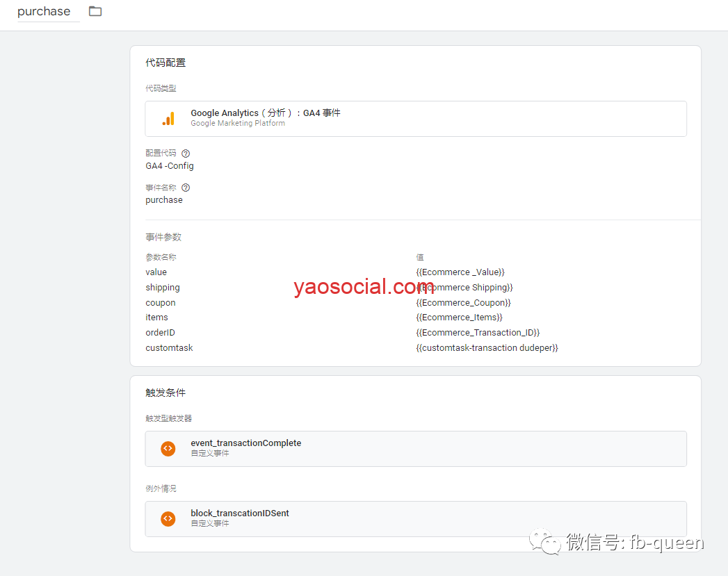The height and width of the screenshot is (576, 728).
Task: Click the 代码配置 section heading
Action: [x=165, y=63]
